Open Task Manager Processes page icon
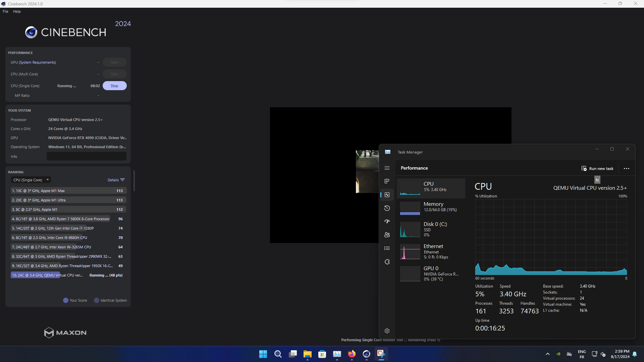 pos(387,181)
